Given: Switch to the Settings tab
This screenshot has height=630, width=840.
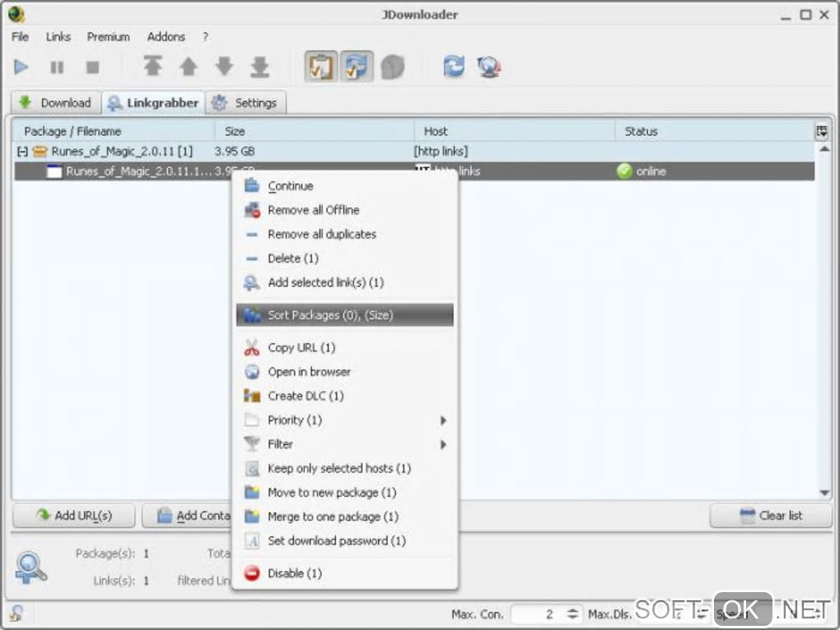Looking at the screenshot, I should (245, 102).
